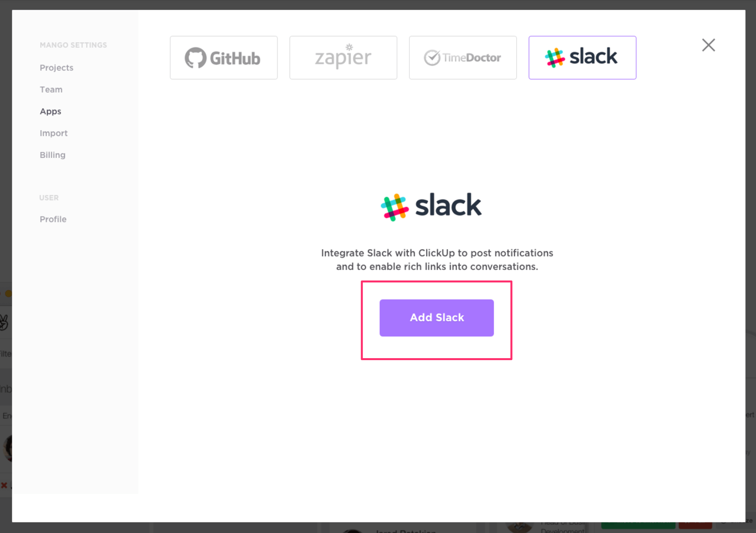The image size is (756, 533).
Task: Click the Mango Settings heading
Action: pyautogui.click(x=73, y=45)
